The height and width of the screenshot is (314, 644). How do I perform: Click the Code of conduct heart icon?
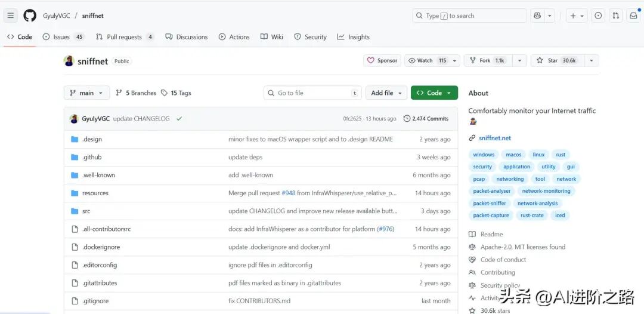click(472, 260)
